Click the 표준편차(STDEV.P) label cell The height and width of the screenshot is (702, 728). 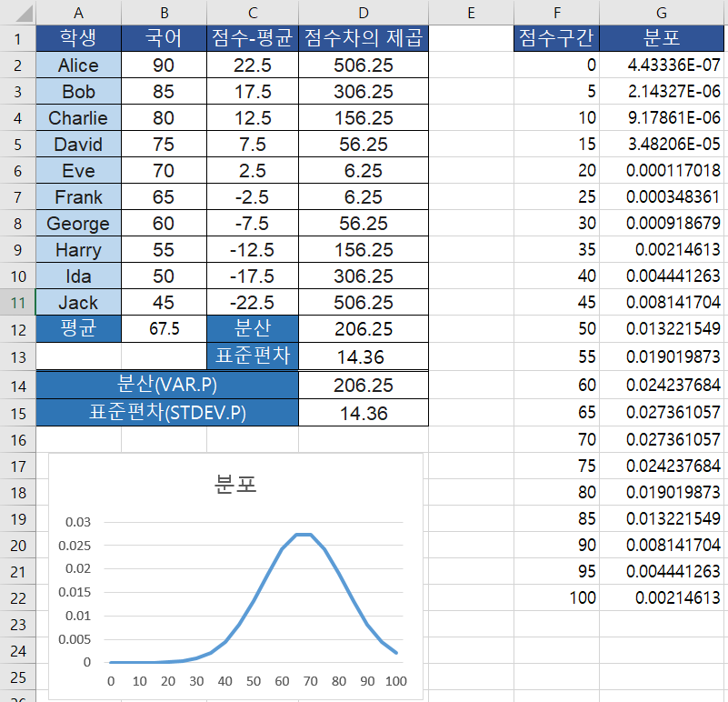tap(167, 413)
